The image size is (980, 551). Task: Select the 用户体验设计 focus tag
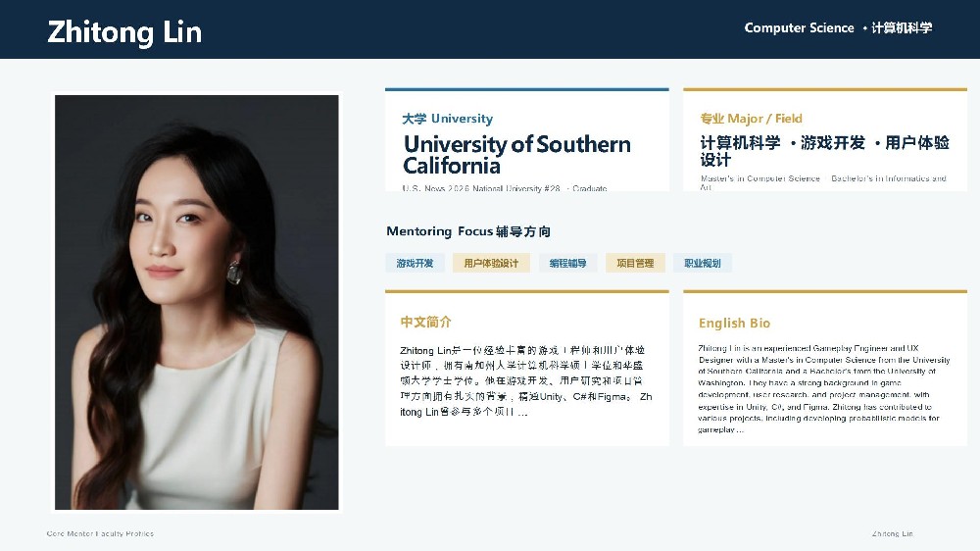491,264
